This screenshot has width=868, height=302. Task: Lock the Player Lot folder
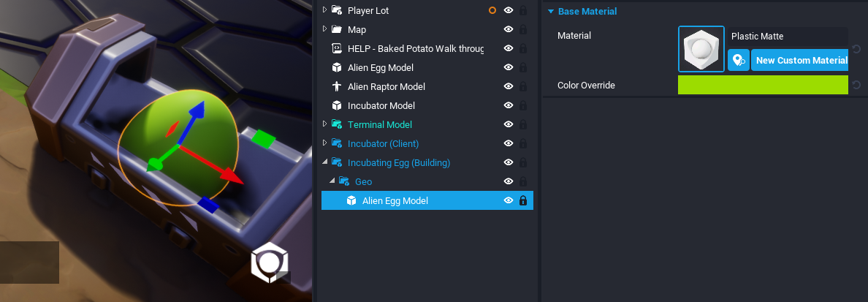(x=523, y=10)
